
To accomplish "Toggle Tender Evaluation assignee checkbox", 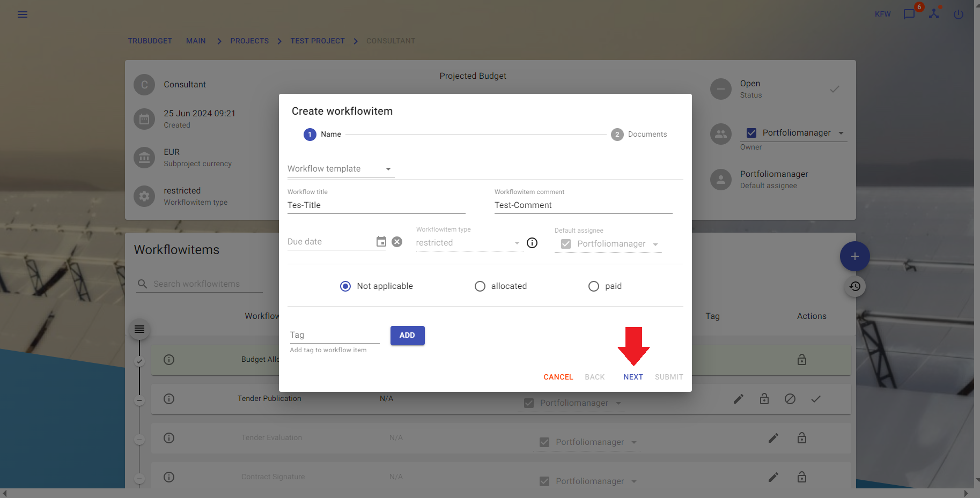I will [x=544, y=442].
